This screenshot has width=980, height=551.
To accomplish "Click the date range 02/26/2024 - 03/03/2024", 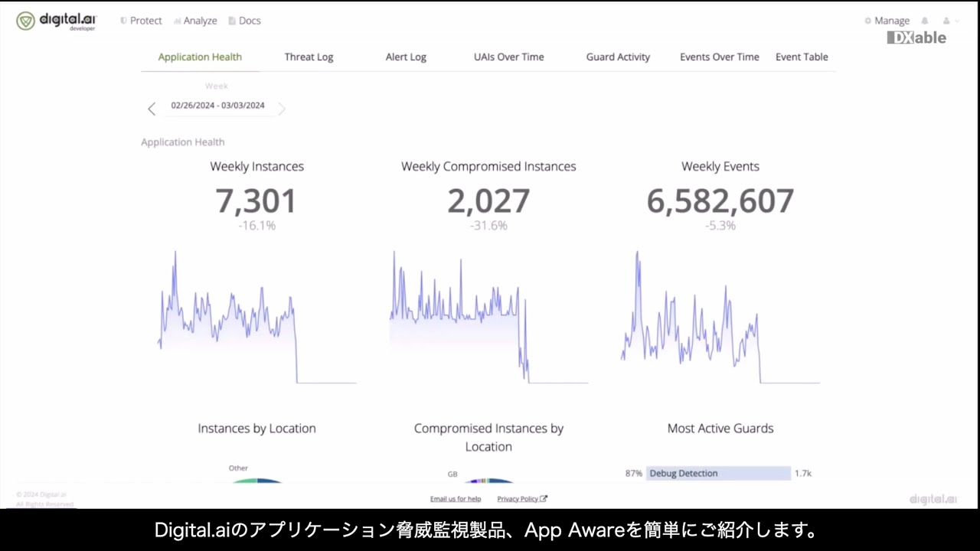I will [217, 106].
